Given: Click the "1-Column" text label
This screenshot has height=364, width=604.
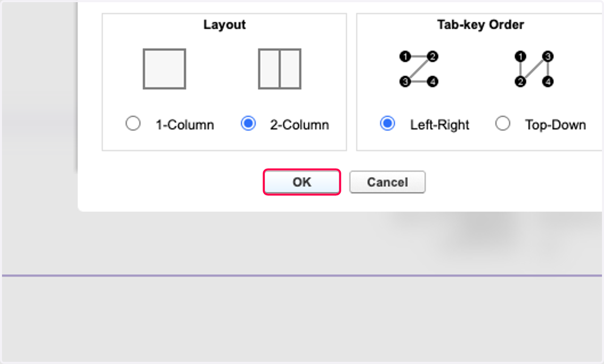Looking at the screenshot, I should (x=185, y=125).
